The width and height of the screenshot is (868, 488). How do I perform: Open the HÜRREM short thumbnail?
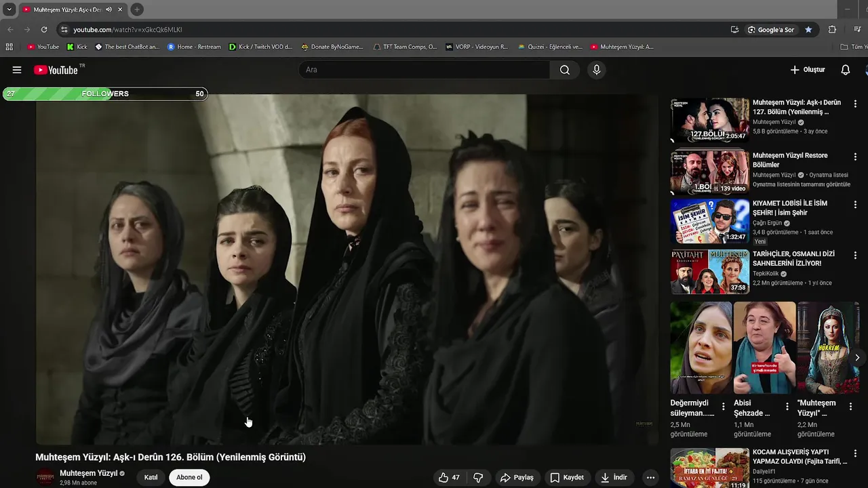[828, 348]
